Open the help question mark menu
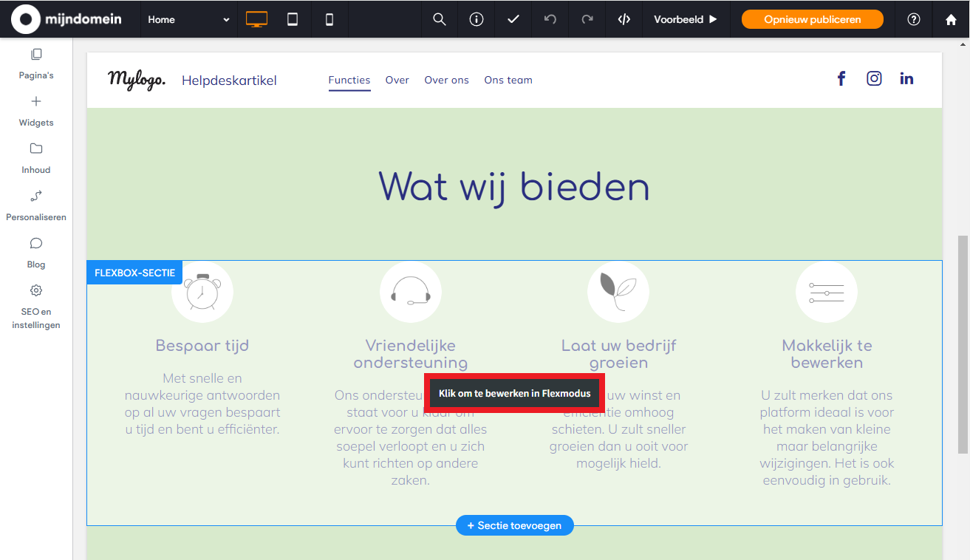Image resolution: width=970 pixels, height=560 pixels. point(914,19)
